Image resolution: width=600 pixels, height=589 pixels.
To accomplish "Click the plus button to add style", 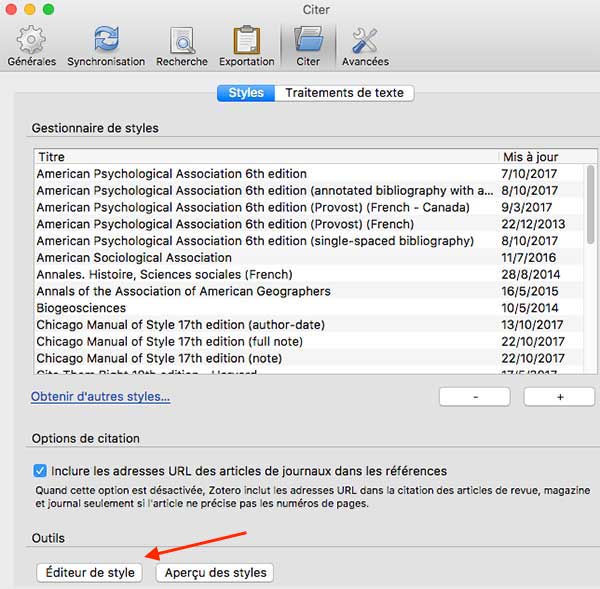I will pos(560,397).
